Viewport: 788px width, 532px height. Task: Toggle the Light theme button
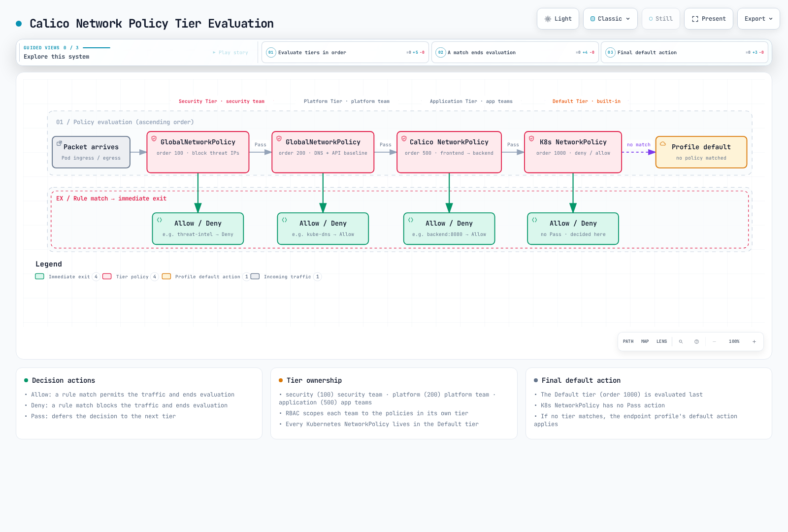click(x=558, y=19)
